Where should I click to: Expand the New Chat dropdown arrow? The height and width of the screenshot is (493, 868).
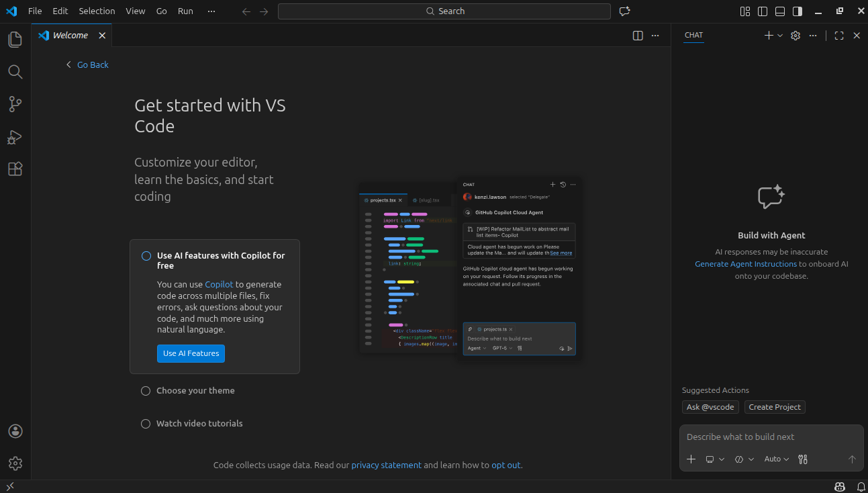coord(780,36)
